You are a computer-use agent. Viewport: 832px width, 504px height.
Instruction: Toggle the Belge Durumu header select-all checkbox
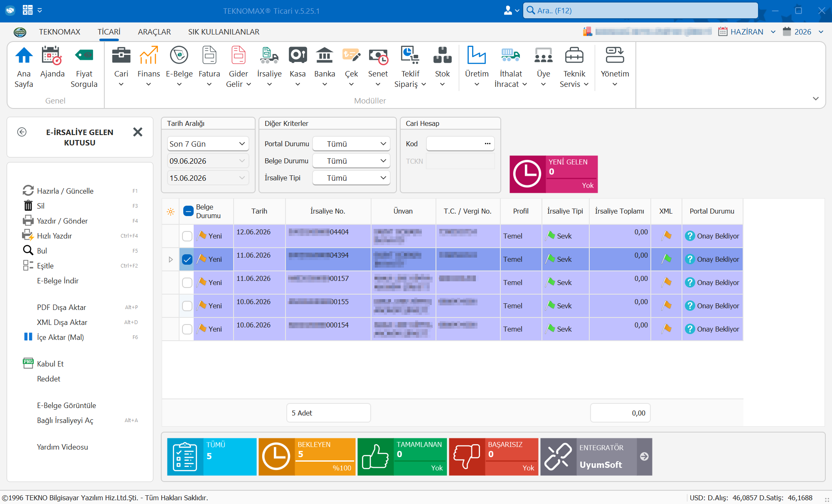click(188, 211)
